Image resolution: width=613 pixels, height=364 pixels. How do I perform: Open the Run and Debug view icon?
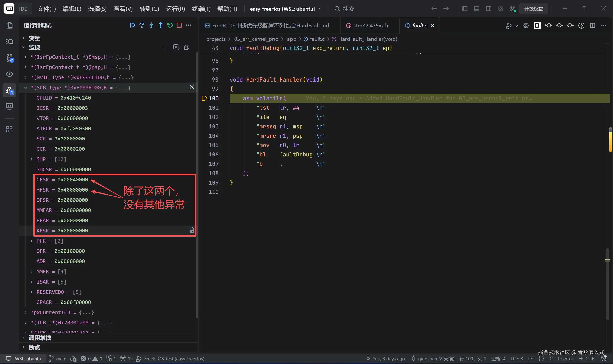(9, 90)
